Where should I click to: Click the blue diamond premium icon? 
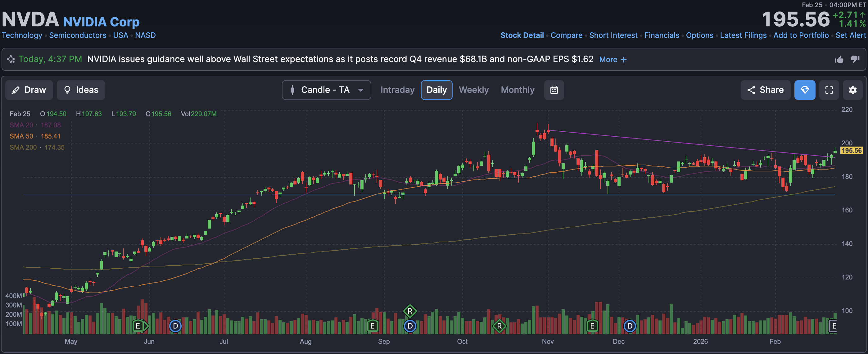tap(804, 90)
